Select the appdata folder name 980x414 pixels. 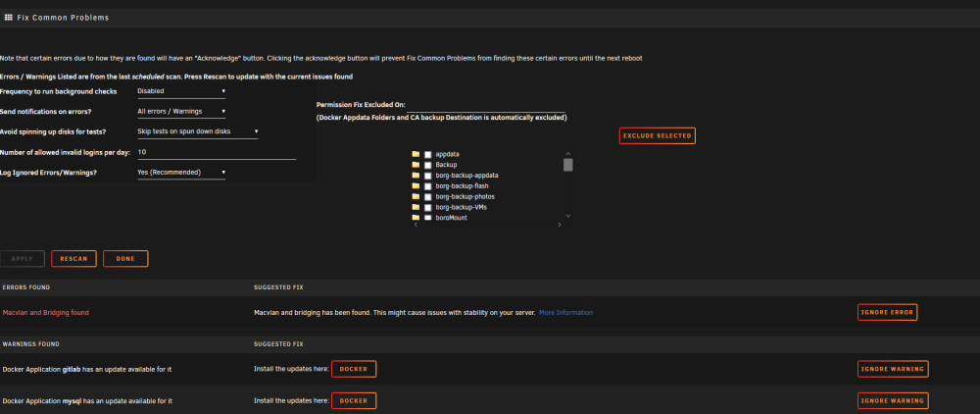coord(448,154)
